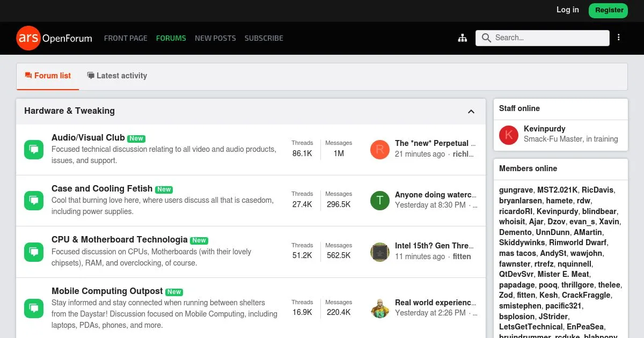The height and width of the screenshot is (338, 644).
Task: Open SUBSCRIBE in the navigation bar
Action: [264, 38]
